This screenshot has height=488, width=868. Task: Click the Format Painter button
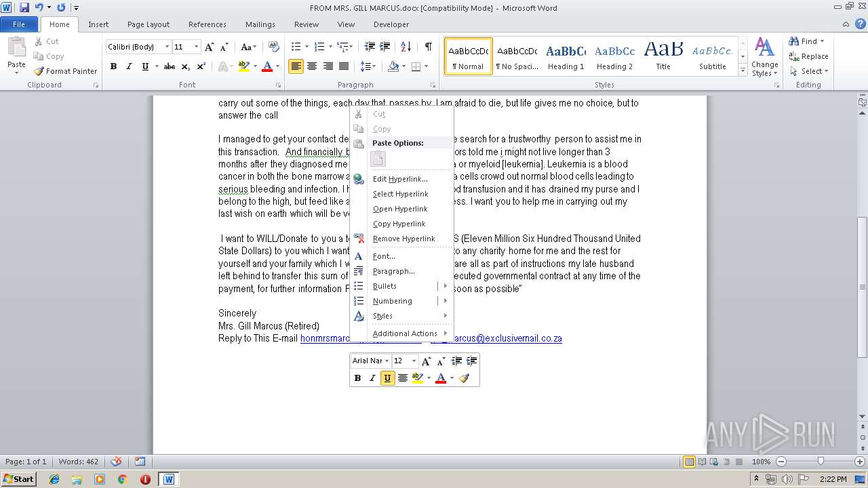coord(66,71)
